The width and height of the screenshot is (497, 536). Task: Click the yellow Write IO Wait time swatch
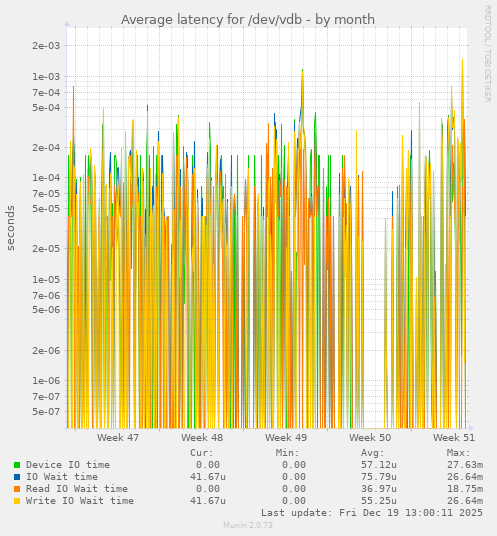[17, 501]
